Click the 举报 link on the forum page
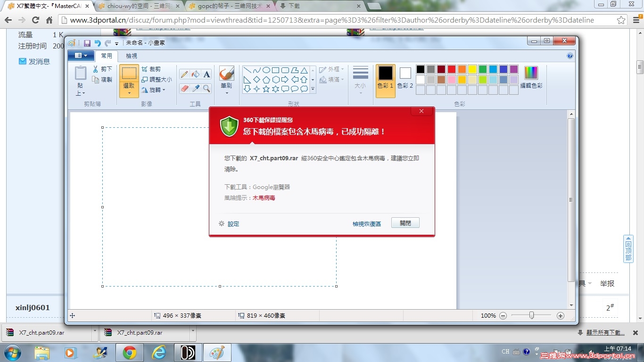This screenshot has width=644, height=362. [x=607, y=283]
